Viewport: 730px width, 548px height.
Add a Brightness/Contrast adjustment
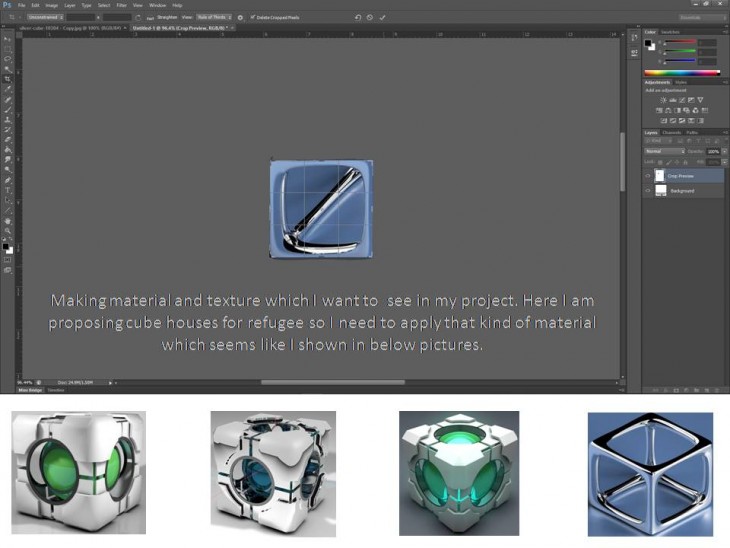point(662,99)
